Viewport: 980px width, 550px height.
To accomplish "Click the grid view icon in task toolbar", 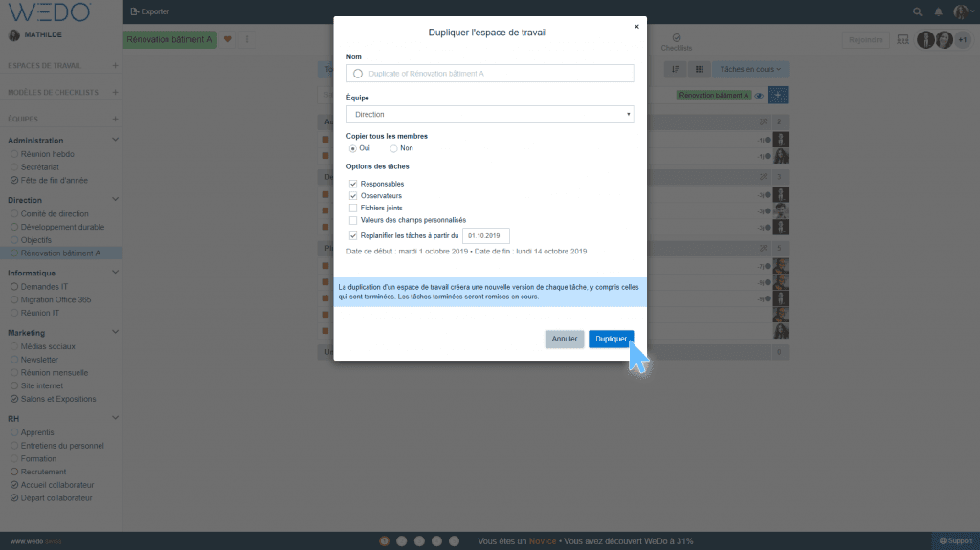I will [x=700, y=69].
